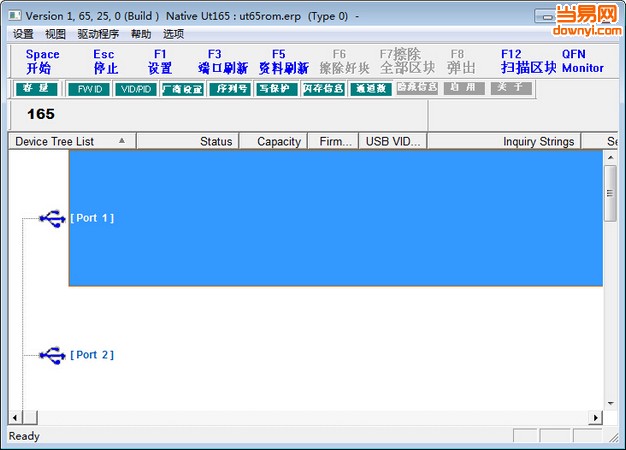Click the Port 2 USB icon
This screenshot has width=626, height=450.
(52, 354)
